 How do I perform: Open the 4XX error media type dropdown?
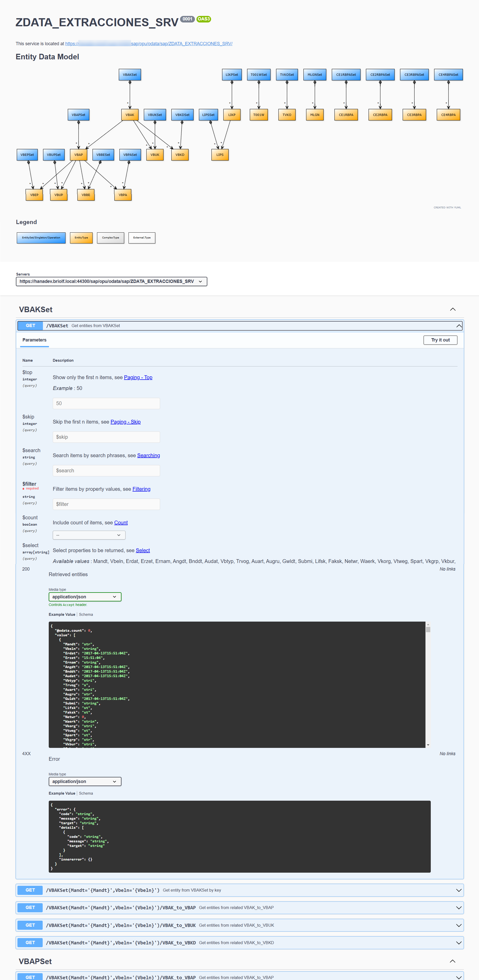point(84,781)
